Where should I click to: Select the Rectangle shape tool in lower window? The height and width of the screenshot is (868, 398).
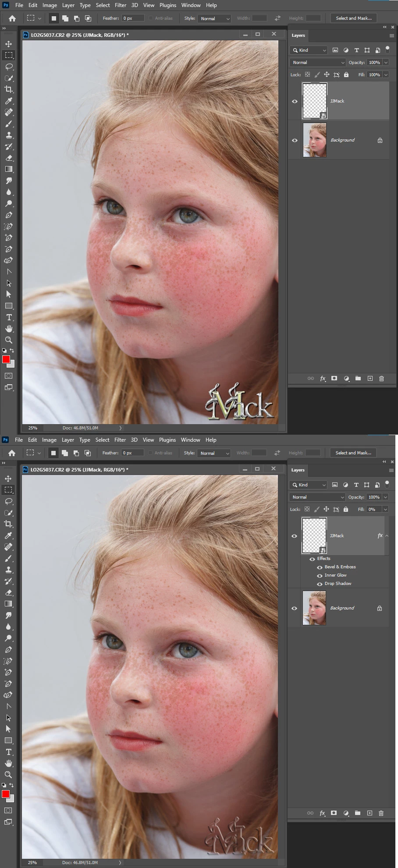pos(8,740)
